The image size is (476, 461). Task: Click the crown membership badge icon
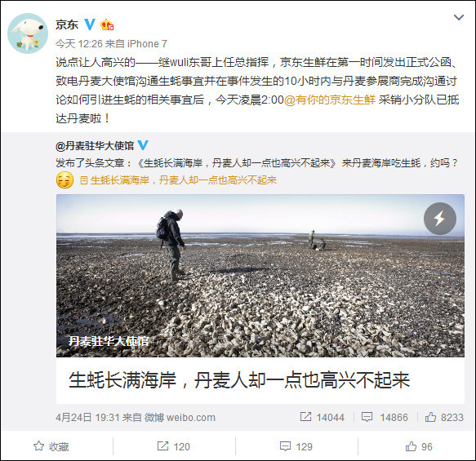pos(107,24)
